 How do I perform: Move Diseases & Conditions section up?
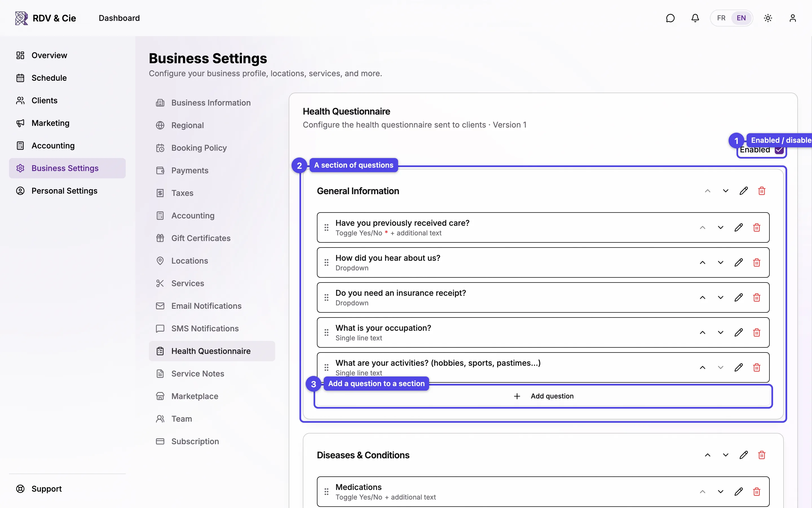[x=708, y=455]
